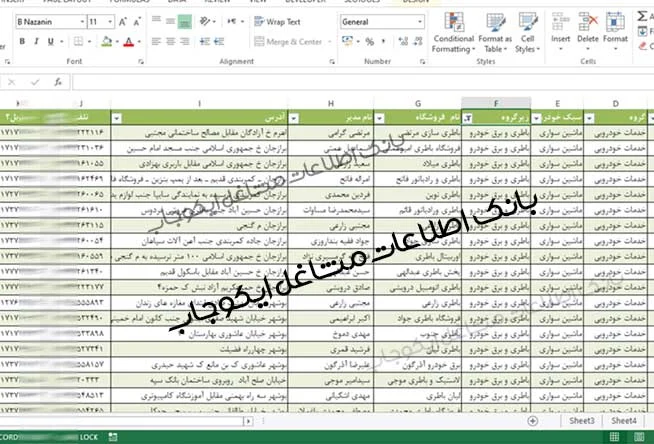Open filter dropdown for نام فروشگاه column
The height and width of the screenshot is (444, 654).
pos(380,118)
